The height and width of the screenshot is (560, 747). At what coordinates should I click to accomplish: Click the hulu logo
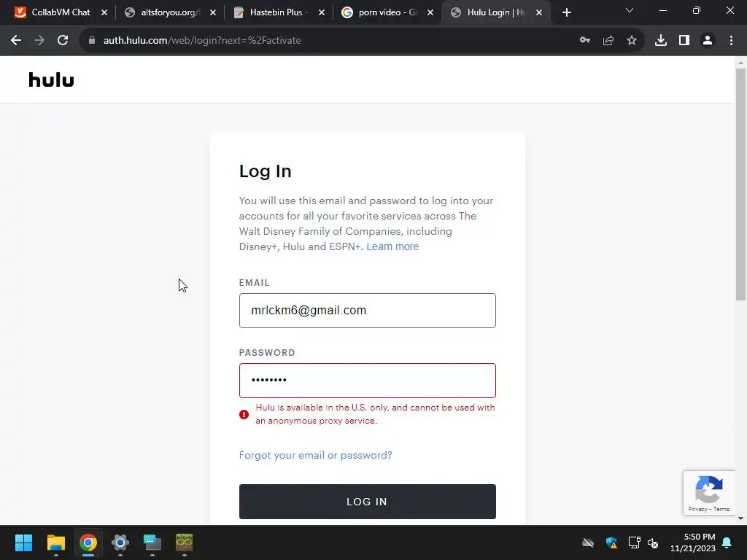point(52,79)
